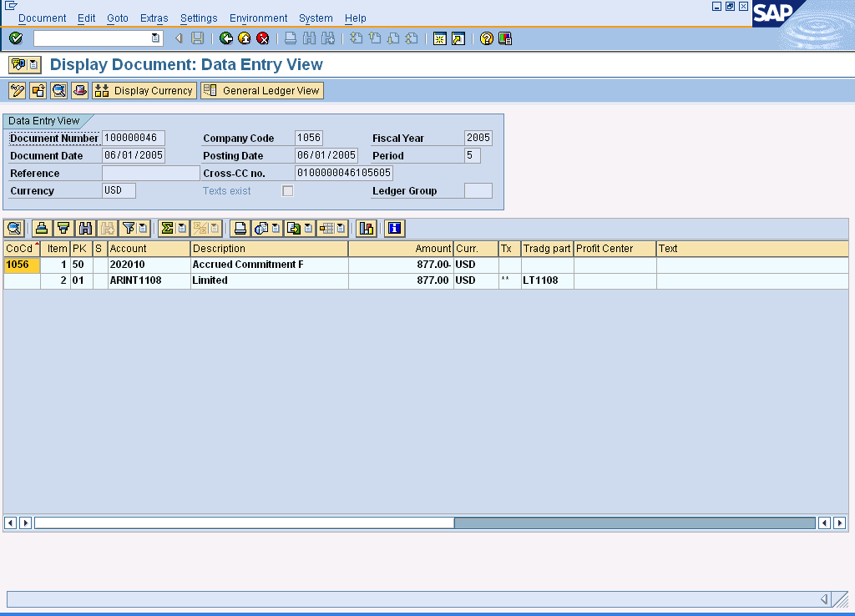Image resolution: width=855 pixels, height=616 pixels.
Task: Click the green Enter checkmark icon
Action: [x=16, y=38]
